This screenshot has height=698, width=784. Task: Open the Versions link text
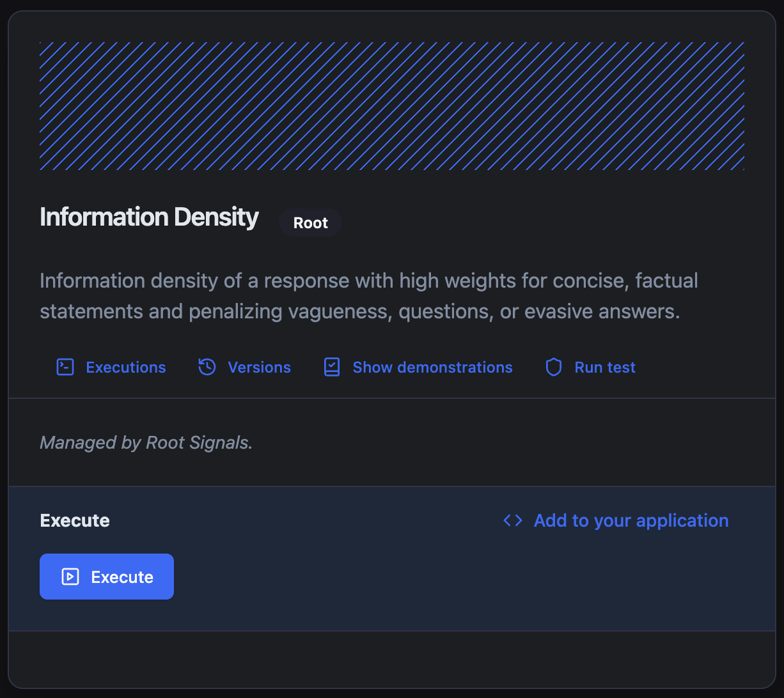pyautogui.click(x=259, y=368)
